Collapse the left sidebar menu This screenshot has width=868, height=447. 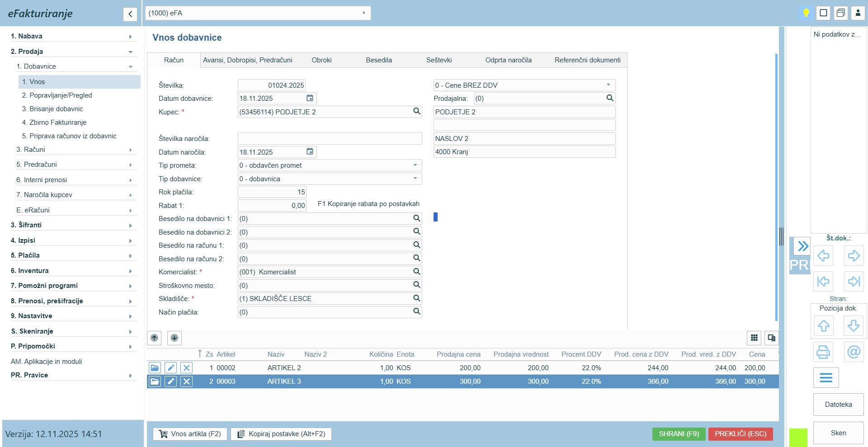point(130,14)
